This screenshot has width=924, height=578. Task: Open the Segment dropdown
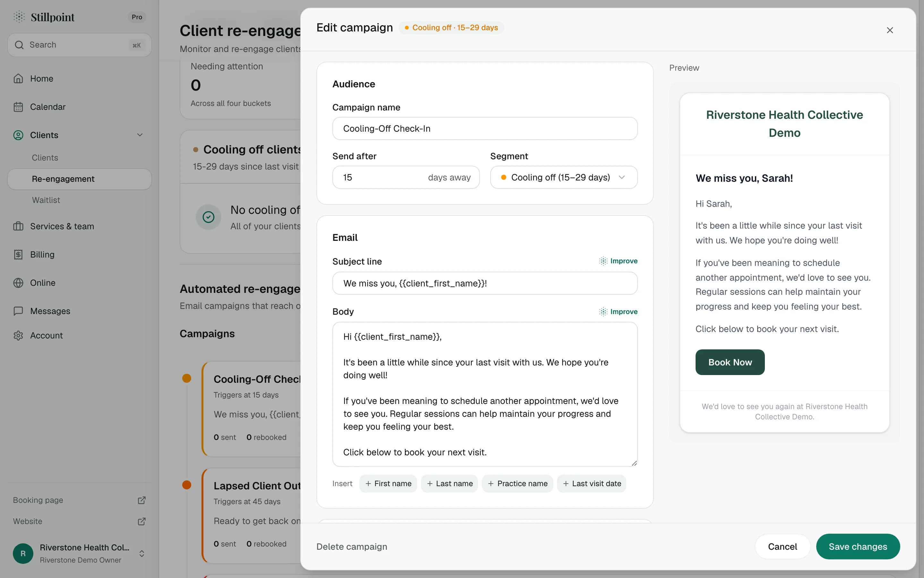coord(564,177)
